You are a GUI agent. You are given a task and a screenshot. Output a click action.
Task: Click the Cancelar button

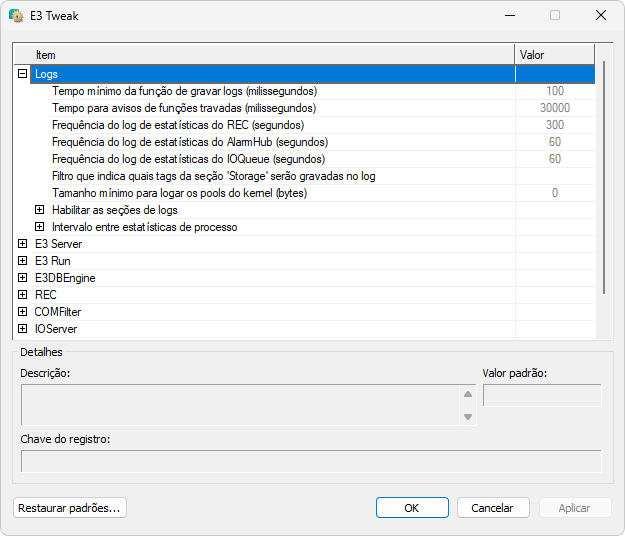click(x=493, y=508)
